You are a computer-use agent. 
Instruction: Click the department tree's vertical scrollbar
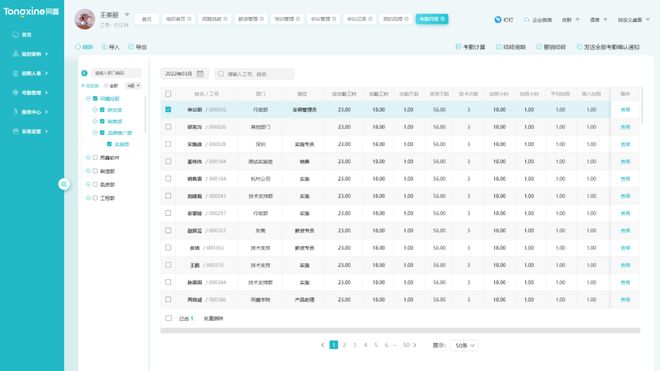click(x=146, y=114)
